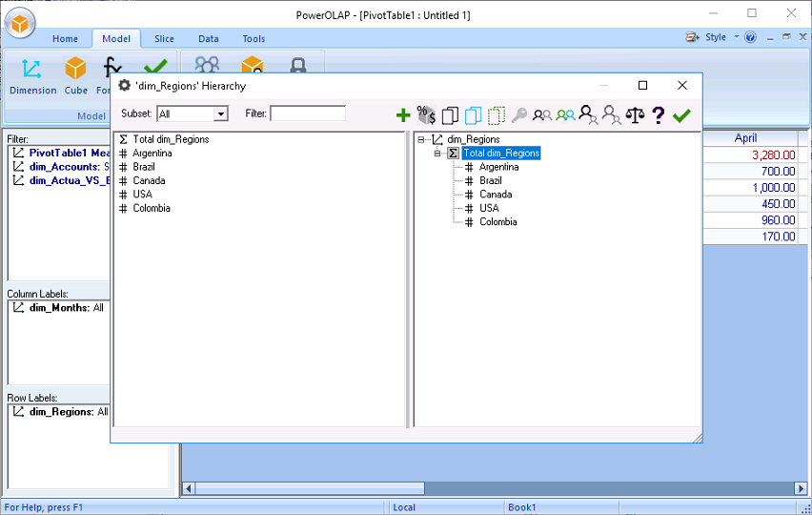Viewport: 812px width, 515px height.
Task: Select Colombia in right hierarchy tree
Action: (x=497, y=222)
